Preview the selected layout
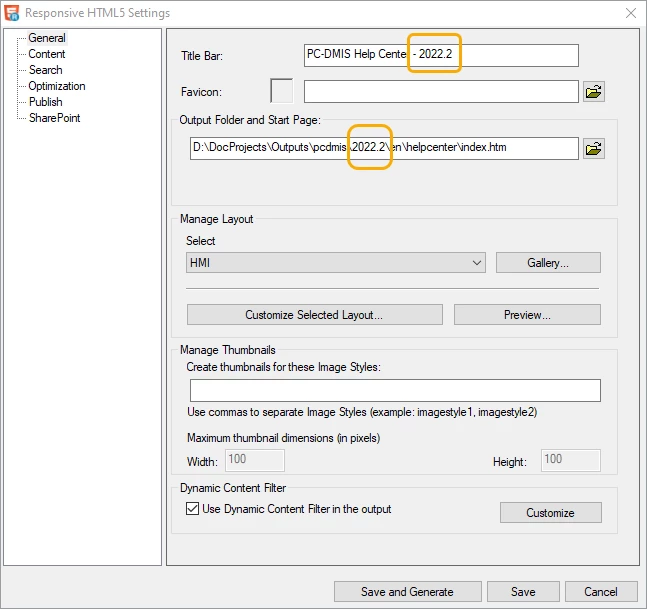This screenshot has height=609, width=647. pyautogui.click(x=527, y=315)
